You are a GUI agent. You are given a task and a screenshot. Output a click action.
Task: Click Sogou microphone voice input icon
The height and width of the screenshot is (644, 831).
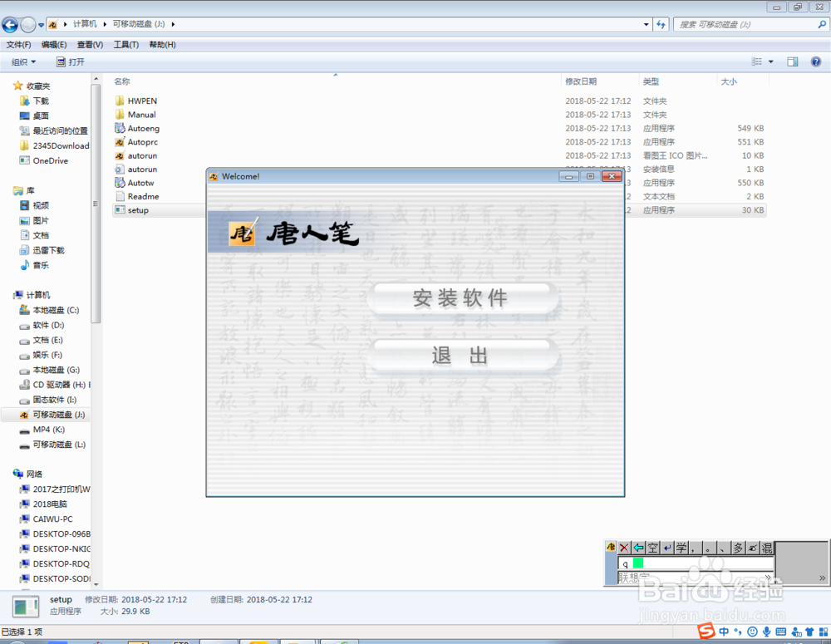tap(766, 632)
